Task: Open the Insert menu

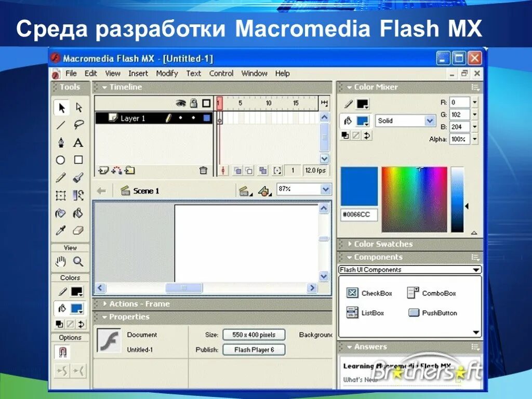Action: coord(138,74)
